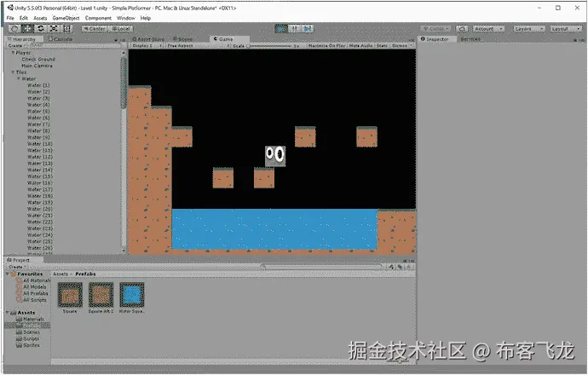Open the Assets menu
Viewport: 588px width, 375px height.
(x=40, y=18)
